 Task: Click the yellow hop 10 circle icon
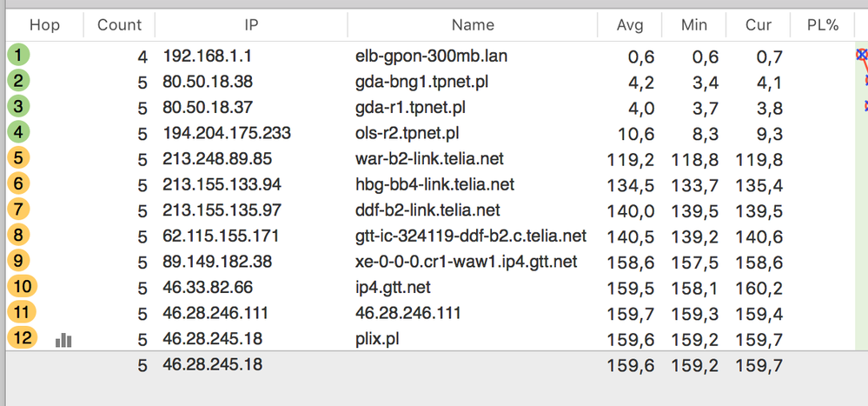[x=22, y=287]
